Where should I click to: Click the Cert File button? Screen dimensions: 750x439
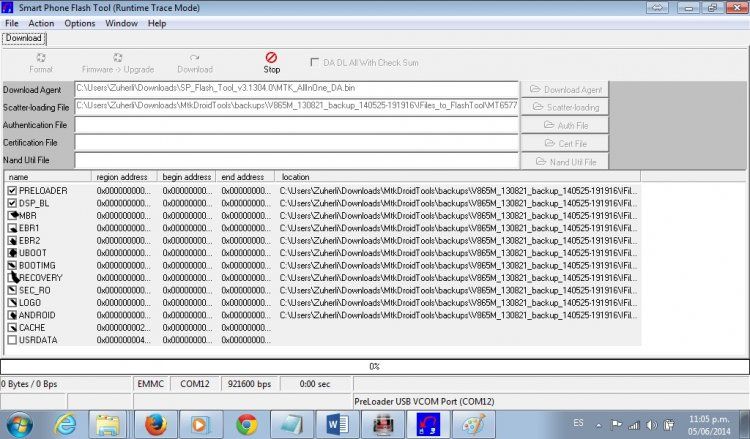pyautogui.click(x=565, y=143)
